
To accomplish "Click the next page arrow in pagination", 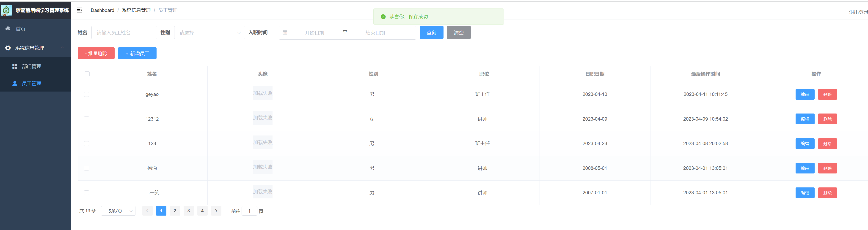I will point(216,211).
